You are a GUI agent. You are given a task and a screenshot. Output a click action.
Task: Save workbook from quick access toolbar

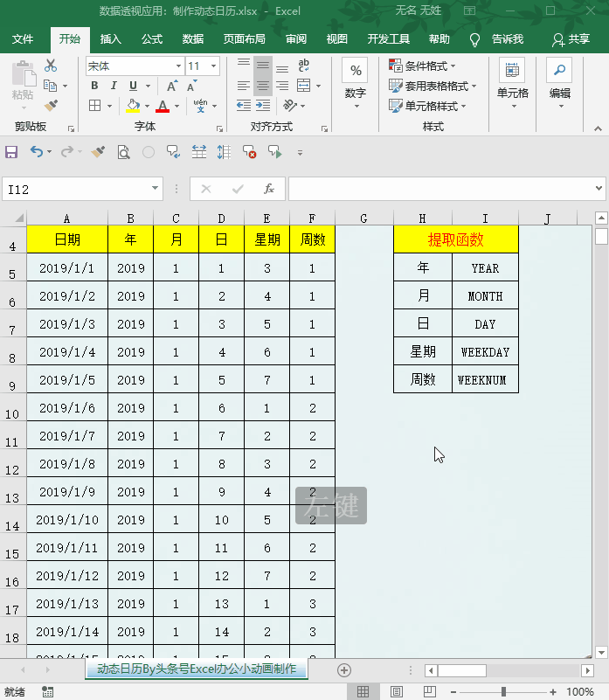11,152
